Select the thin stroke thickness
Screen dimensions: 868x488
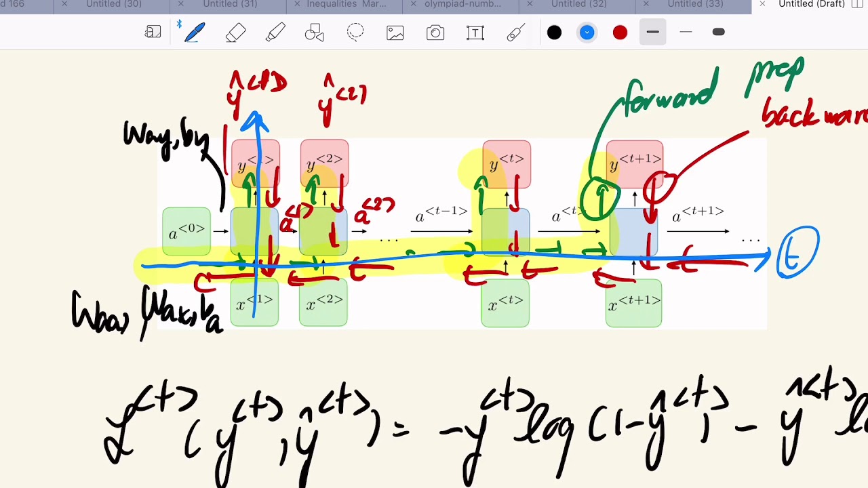686,32
